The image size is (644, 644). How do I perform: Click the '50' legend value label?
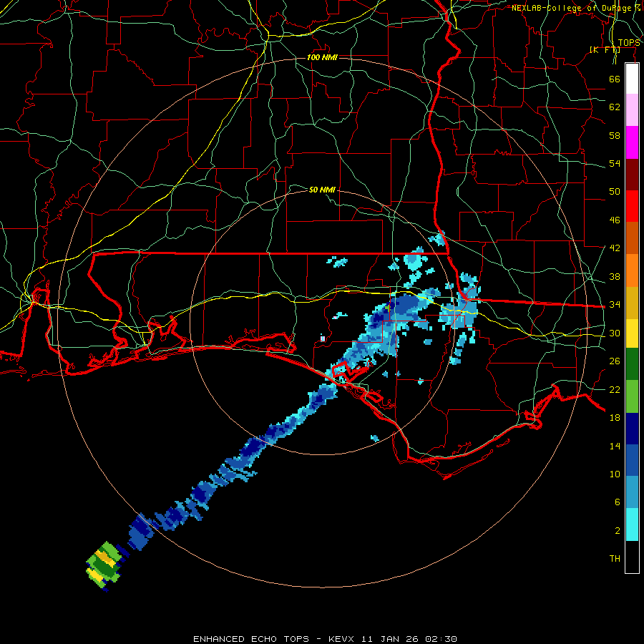615,192
